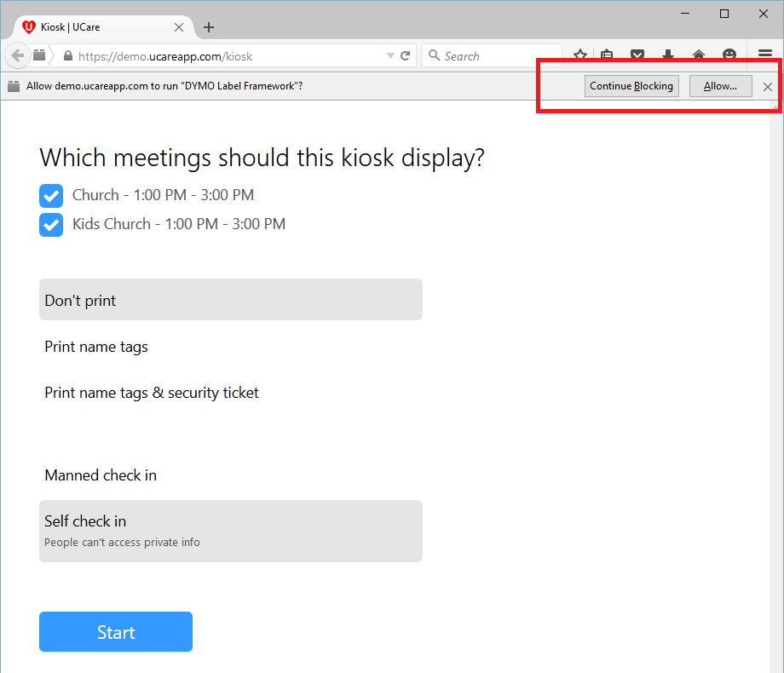Click the plugin block icon beside the address
The width and height of the screenshot is (784, 673).
[40, 55]
